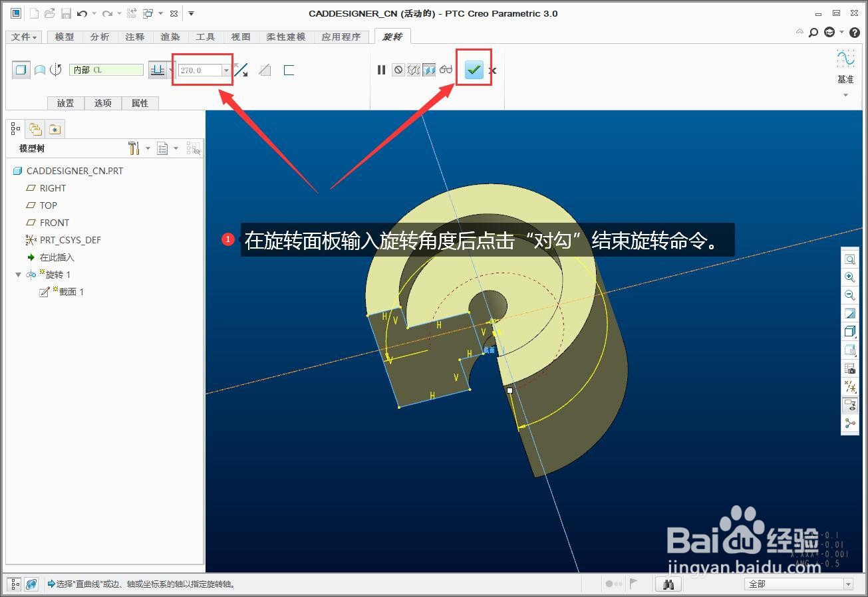Click the save icon in quick access

click(66, 13)
